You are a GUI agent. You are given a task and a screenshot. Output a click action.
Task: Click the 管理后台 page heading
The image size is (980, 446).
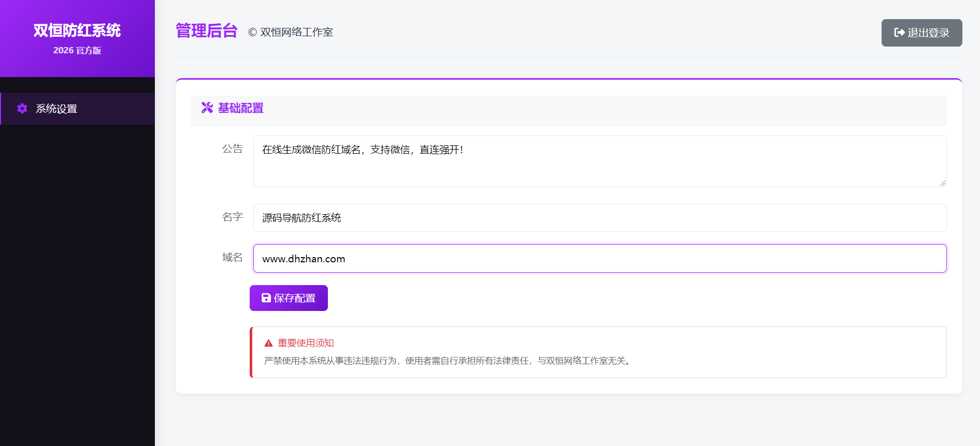206,31
